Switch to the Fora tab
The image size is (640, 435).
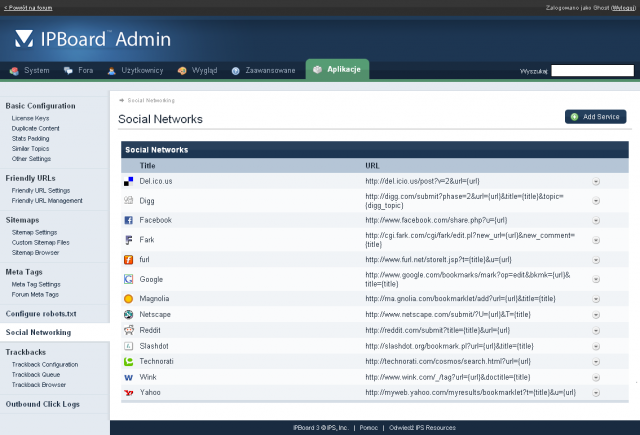79,71
